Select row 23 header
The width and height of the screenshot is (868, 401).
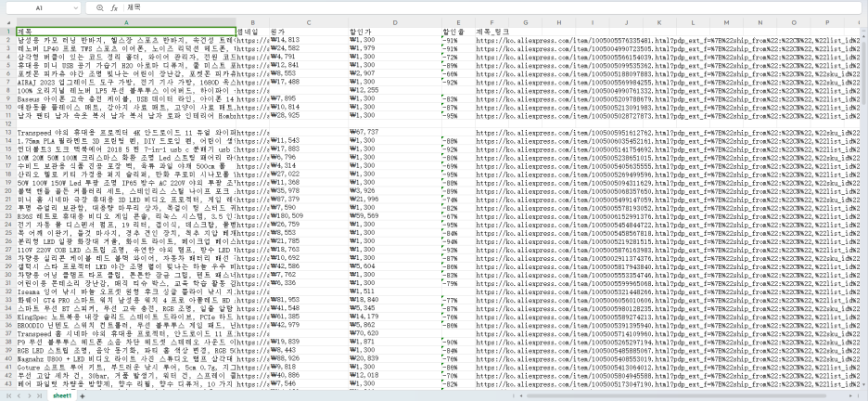[x=7, y=215]
